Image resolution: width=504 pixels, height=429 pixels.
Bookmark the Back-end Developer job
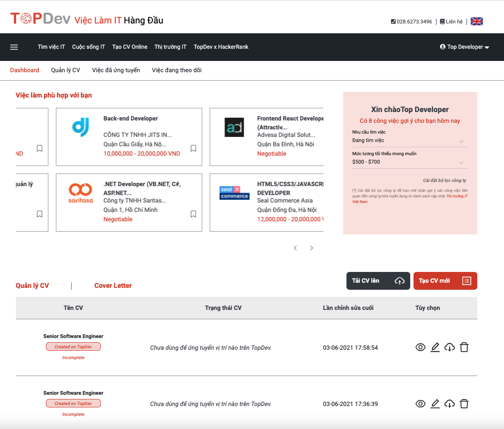[x=193, y=149]
